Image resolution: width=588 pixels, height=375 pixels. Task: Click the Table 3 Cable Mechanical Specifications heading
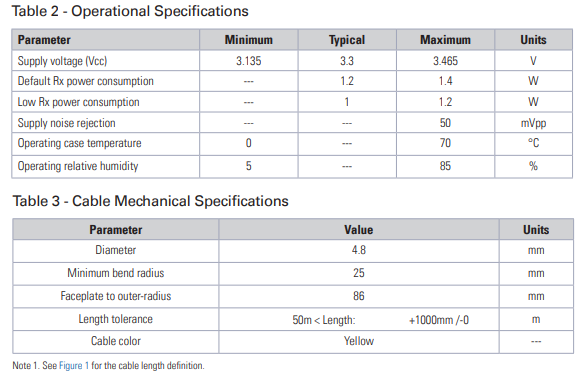[x=150, y=201]
